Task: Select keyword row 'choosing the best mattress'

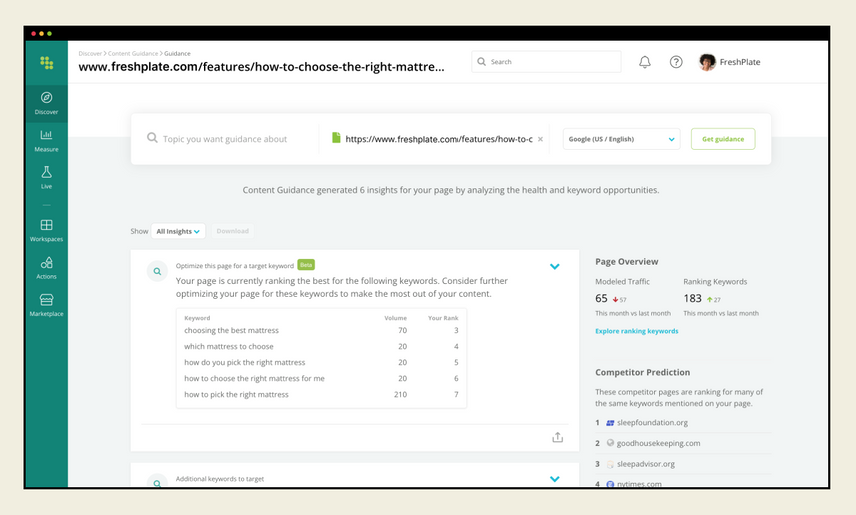Action: [321, 330]
